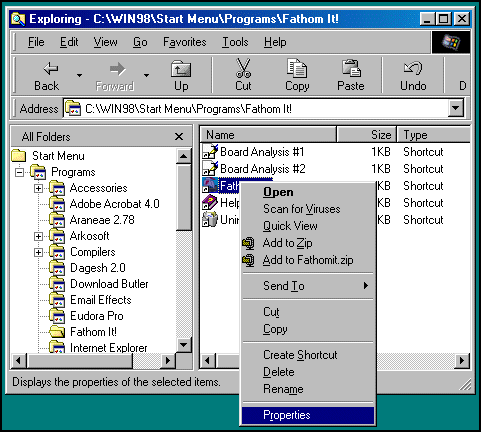This screenshot has width=481, height=432.
Task: Click the Forward toolbar button
Action: [115, 75]
